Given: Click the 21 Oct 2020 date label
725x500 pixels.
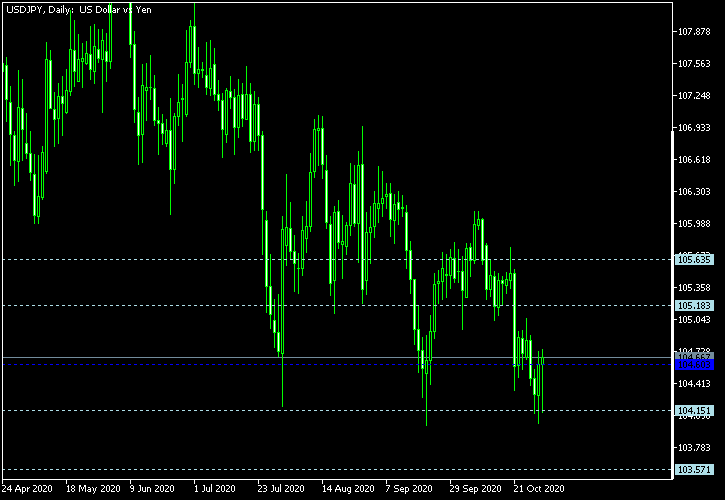Looking at the screenshot, I should pos(539,488).
